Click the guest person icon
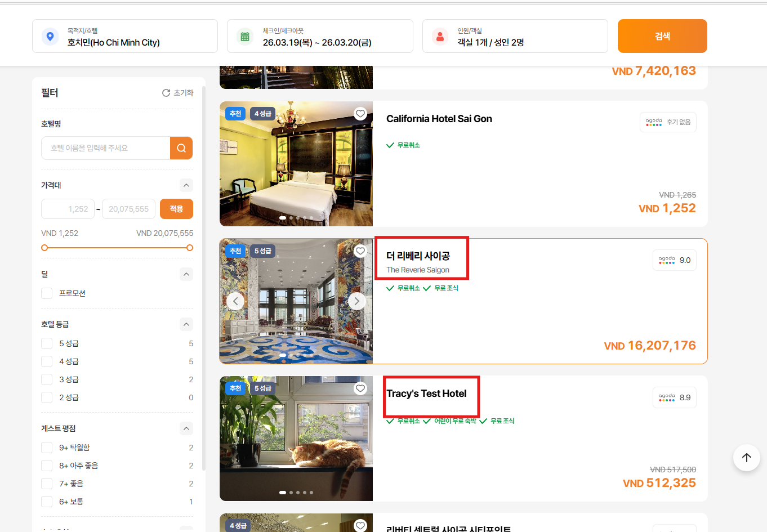Viewport: 767px width, 532px height. tap(440, 37)
